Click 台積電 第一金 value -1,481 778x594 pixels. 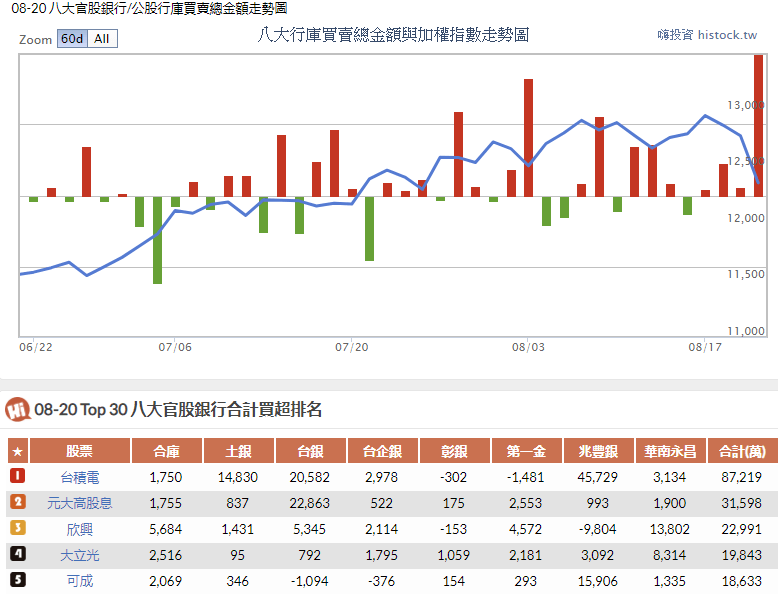(525, 477)
